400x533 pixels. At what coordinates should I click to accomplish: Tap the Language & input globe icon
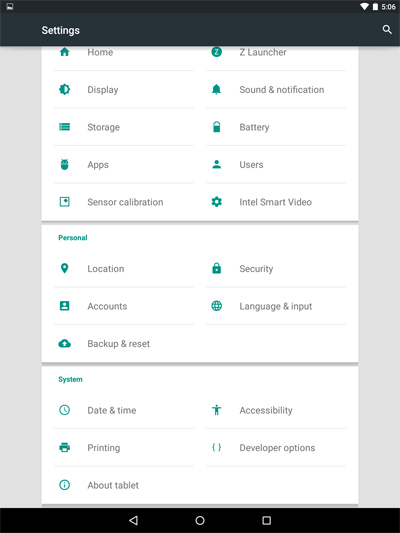click(216, 306)
